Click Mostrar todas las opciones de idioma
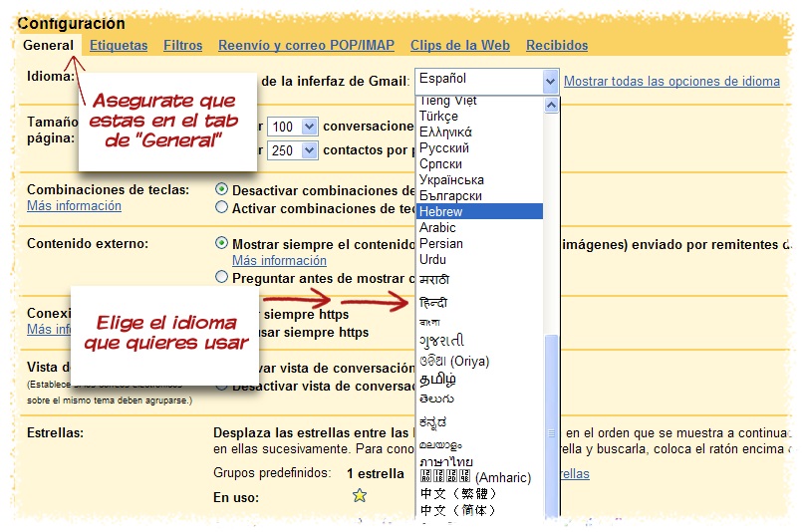Screen dimensions: 802x532 (671, 81)
